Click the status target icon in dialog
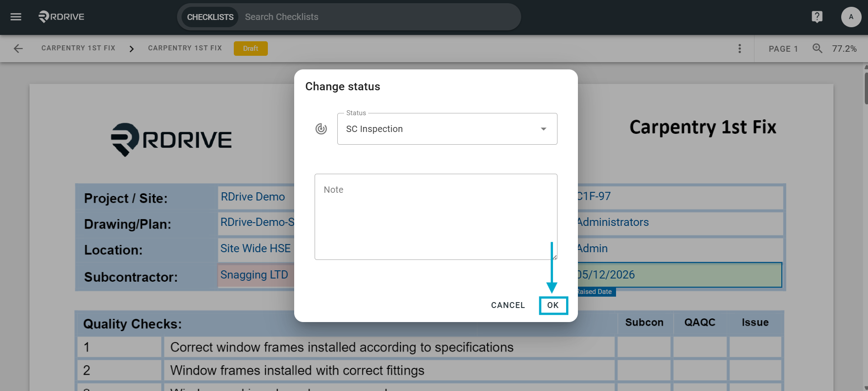The height and width of the screenshot is (391, 868). point(321,129)
